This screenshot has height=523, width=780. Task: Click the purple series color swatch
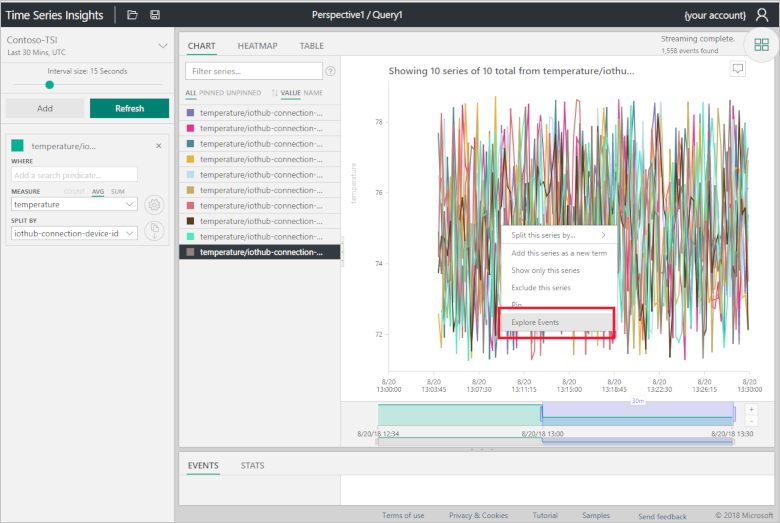(x=190, y=113)
